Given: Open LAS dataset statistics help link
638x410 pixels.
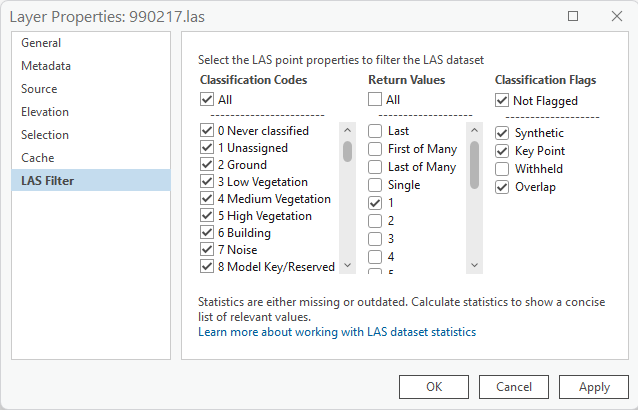Looking at the screenshot, I should click(x=336, y=332).
